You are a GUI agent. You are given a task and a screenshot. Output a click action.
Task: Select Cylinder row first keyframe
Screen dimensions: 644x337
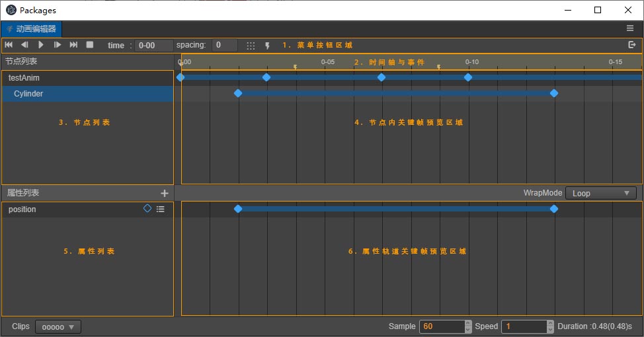238,93
